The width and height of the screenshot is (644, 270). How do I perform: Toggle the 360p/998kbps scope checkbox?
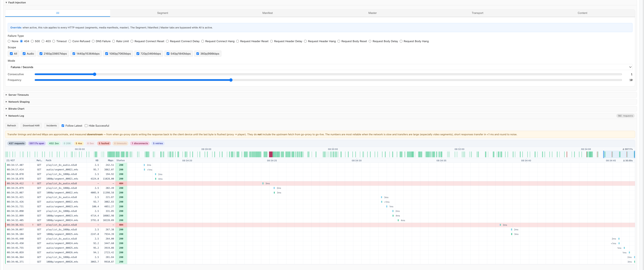pos(198,54)
